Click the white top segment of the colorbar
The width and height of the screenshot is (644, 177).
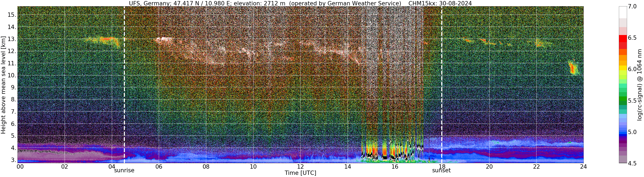623,12
